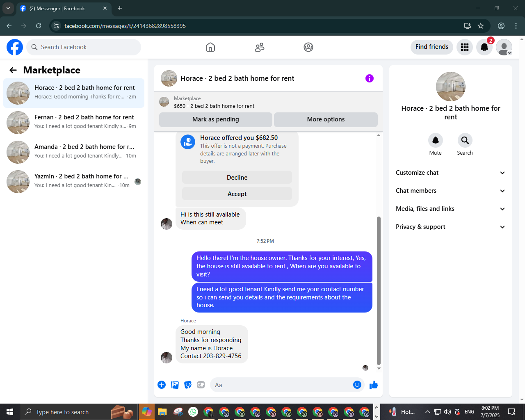Open Horace conversation in the list
This screenshot has width=525, height=420.
click(x=74, y=93)
